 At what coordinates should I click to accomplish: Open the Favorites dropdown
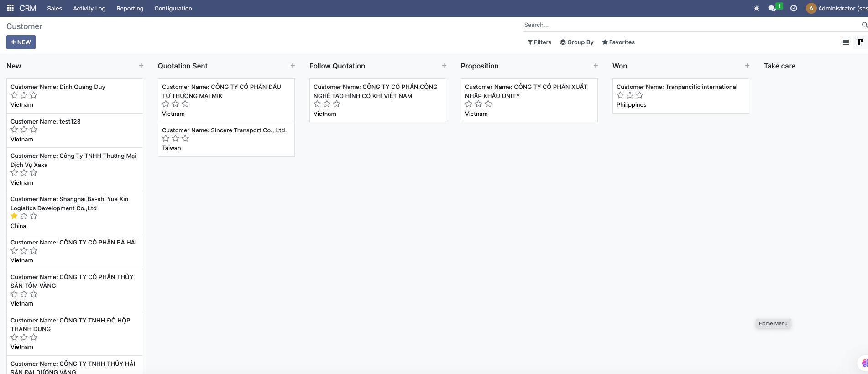pos(618,42)
